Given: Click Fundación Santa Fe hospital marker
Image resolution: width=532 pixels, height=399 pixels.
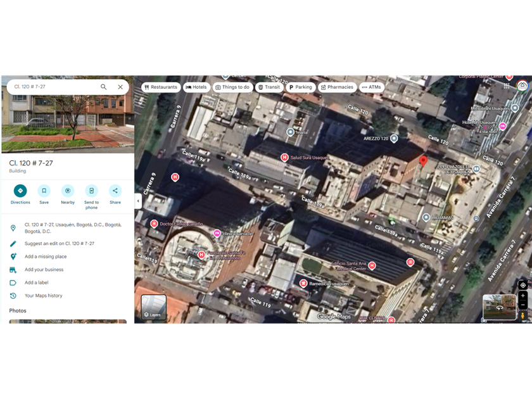Looking at the screenshot, I should (201, 255).
